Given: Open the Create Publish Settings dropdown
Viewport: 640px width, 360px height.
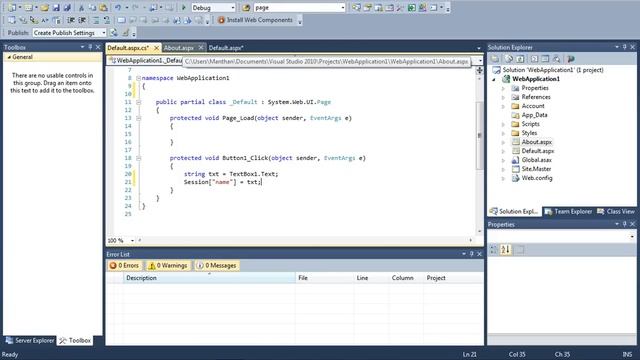Looking at the screenshot, I should 104,33.
